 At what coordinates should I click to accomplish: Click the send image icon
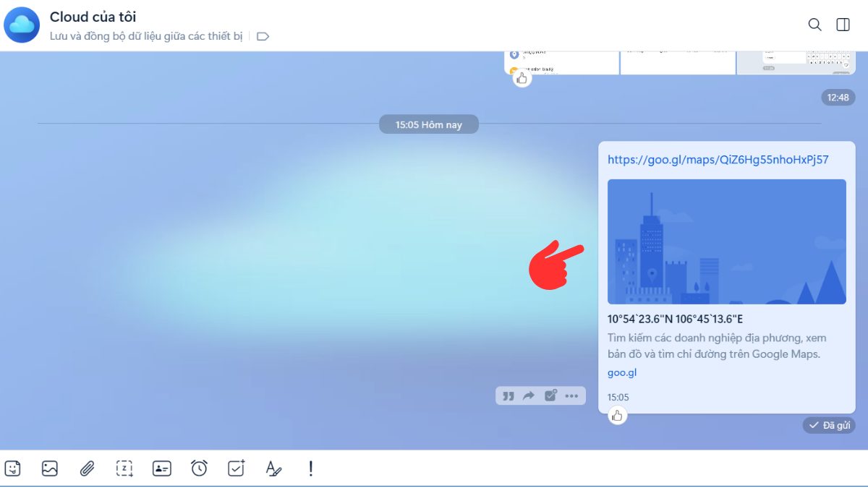click(x=49, y=468)
